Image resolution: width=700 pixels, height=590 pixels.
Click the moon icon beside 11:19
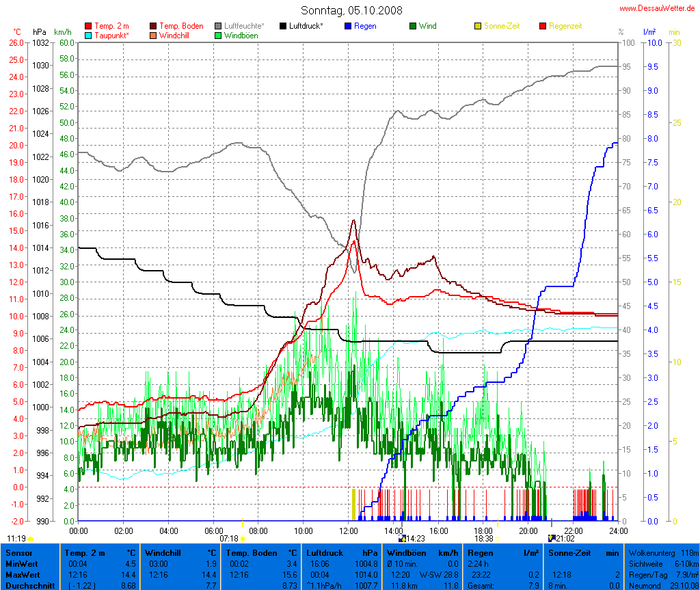tap(31, 538)
